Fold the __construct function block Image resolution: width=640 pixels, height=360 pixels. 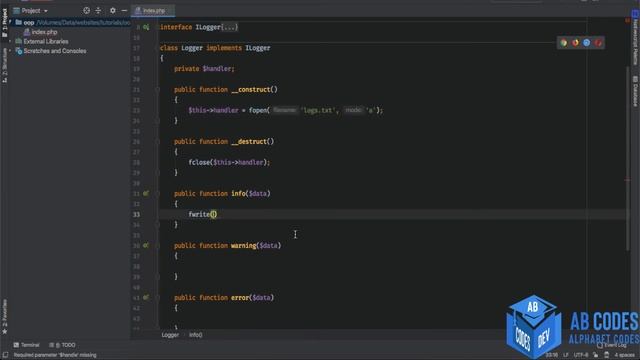tap(158, 90)
